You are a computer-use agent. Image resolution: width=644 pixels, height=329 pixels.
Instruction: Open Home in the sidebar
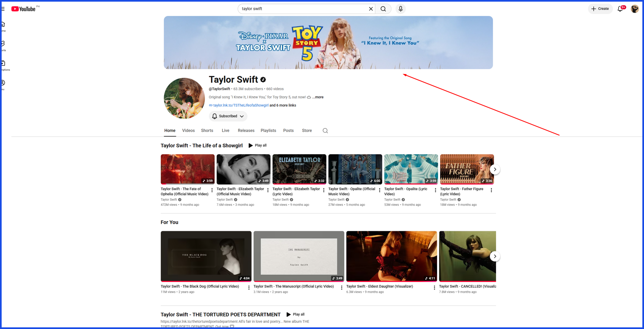click(x=3, y=27)
